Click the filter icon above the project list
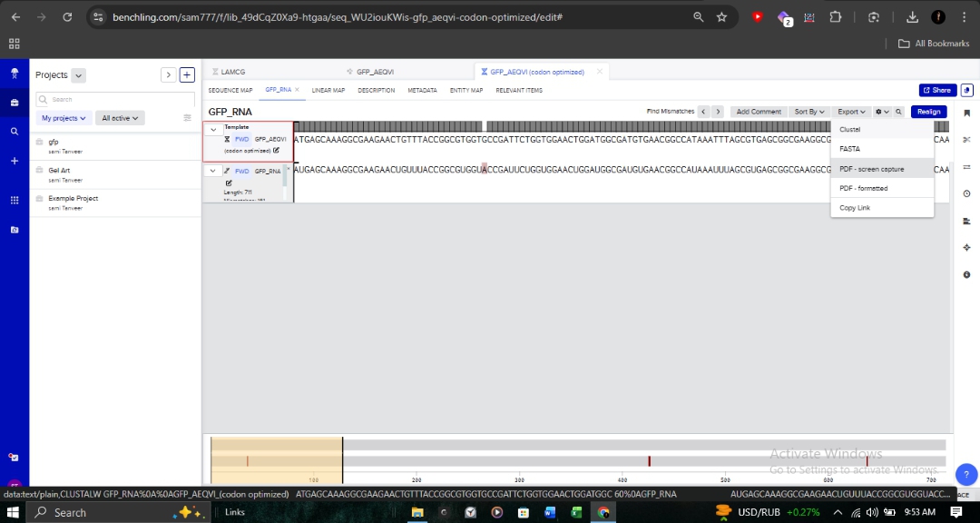This screenshot has height=523, width=980. tap(186, 117)
